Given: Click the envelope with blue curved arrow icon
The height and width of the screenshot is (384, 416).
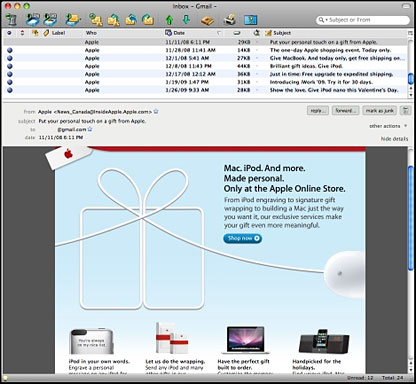Looking at the screenshot, I should 131,20.
